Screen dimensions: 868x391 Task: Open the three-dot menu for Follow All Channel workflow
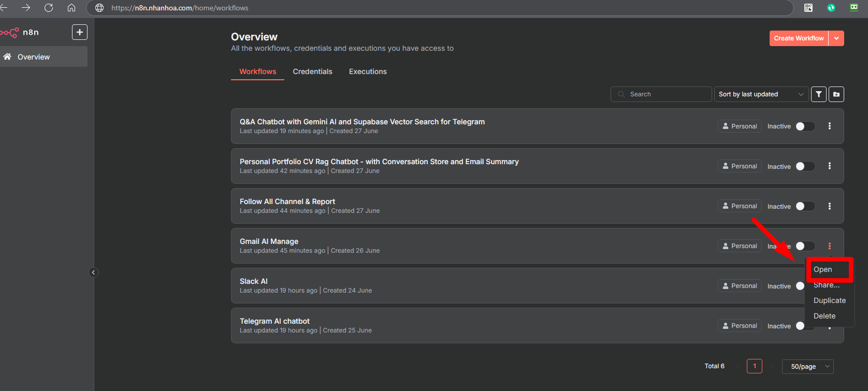[x=830, y=206]
